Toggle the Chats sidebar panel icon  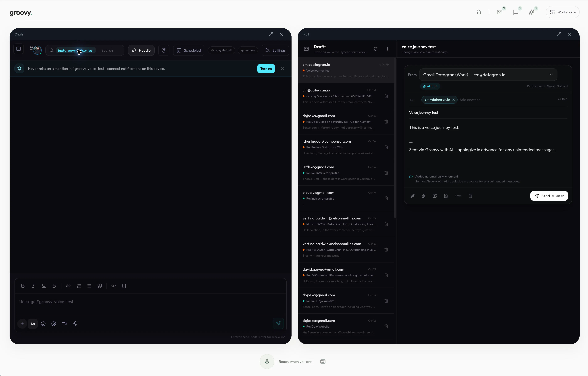(x=19, y=49)
